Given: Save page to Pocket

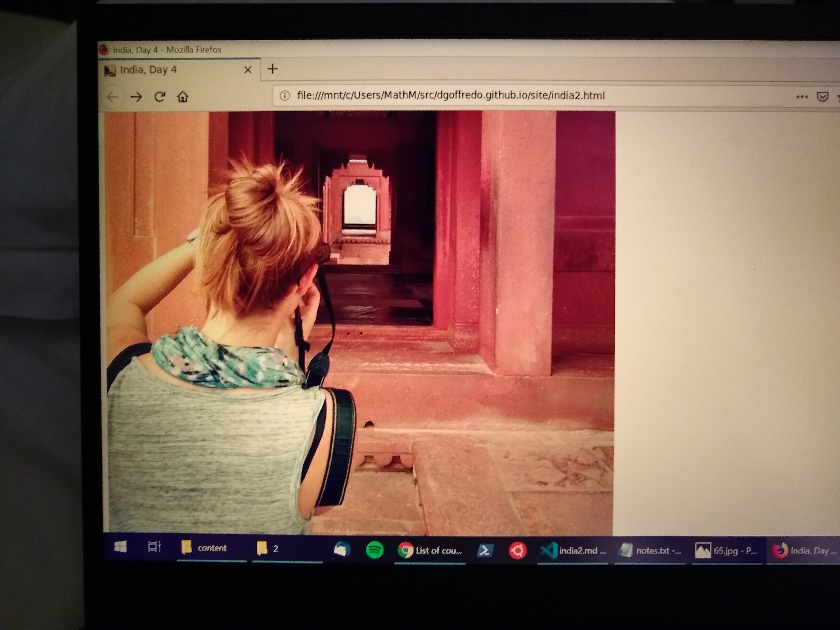Looking at the screenshot, I should click(x=822, y=96).
